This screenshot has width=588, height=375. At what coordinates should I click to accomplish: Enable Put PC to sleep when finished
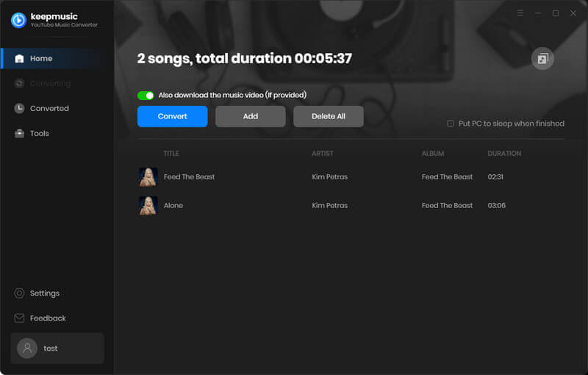click(451, 124)
